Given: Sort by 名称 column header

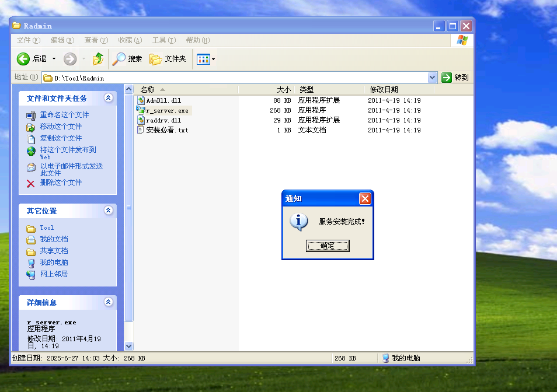Looking at the screenshot, I should 186,89.
